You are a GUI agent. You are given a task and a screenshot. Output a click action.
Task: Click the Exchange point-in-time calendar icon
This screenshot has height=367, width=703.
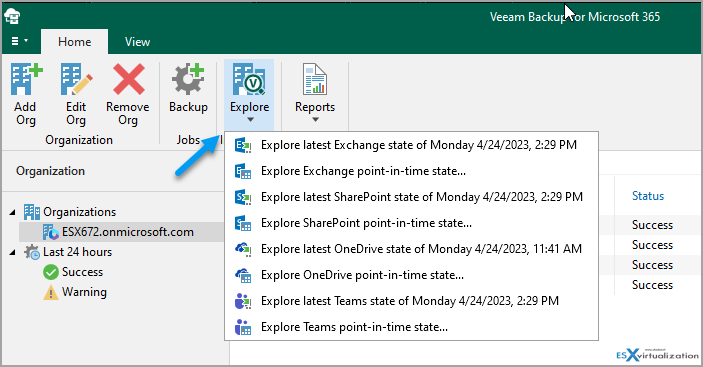(x=243, y=171)
